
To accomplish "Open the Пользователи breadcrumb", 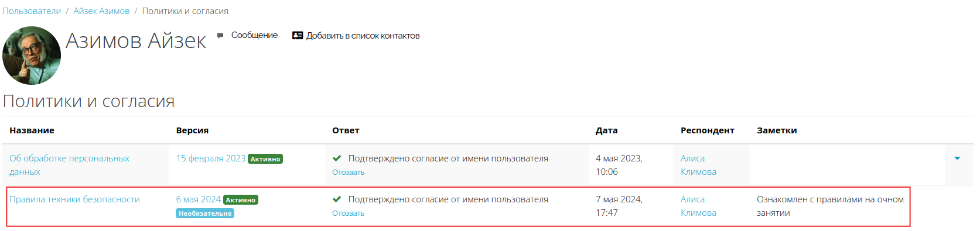I will click(32, 11).
